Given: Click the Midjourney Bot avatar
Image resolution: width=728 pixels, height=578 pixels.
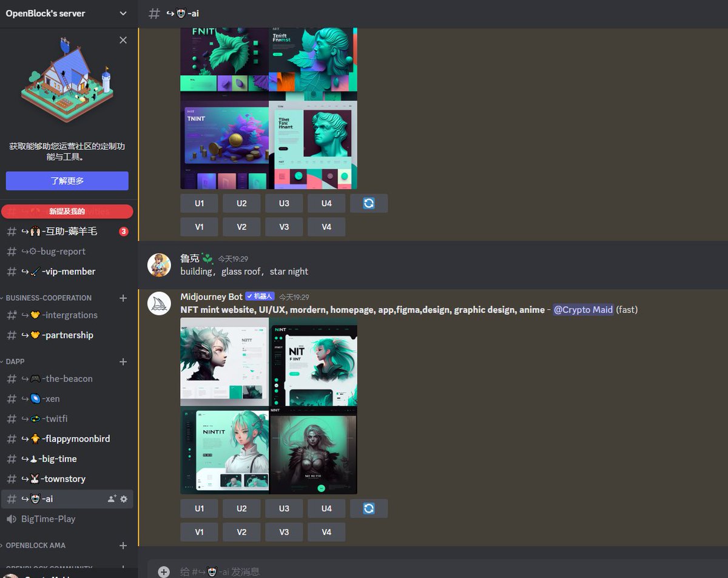Looking at the screenshot, I should point(159,303).
